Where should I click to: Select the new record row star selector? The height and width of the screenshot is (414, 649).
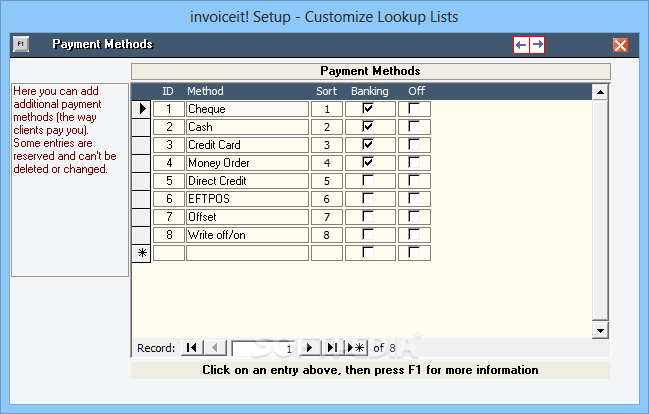point(141,253)
